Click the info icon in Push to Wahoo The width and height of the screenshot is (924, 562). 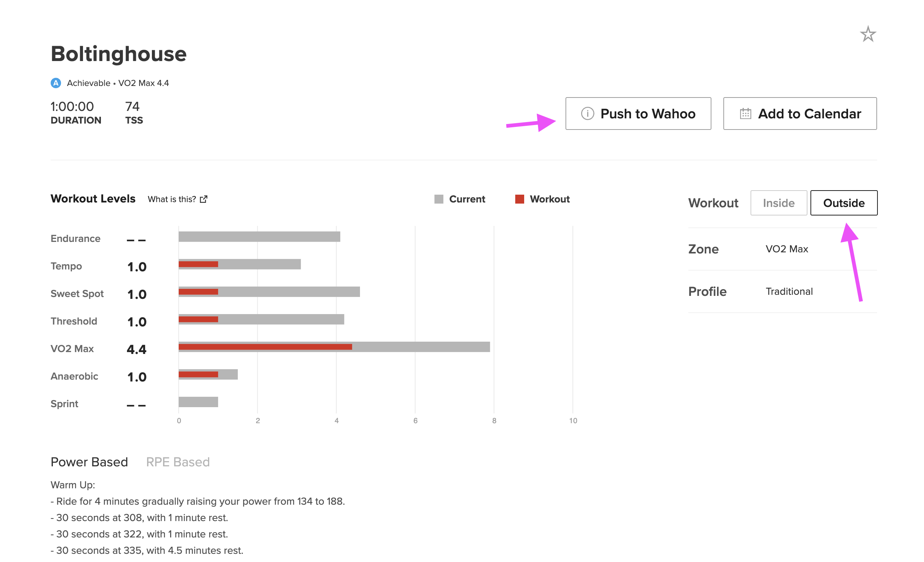[587, 113]
